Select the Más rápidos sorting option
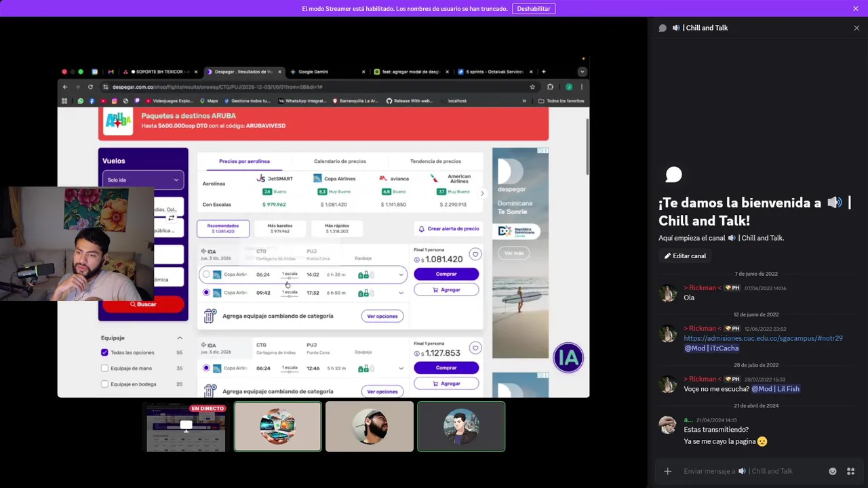Viewport: 868px width, 488px height. tap(337, 228)
